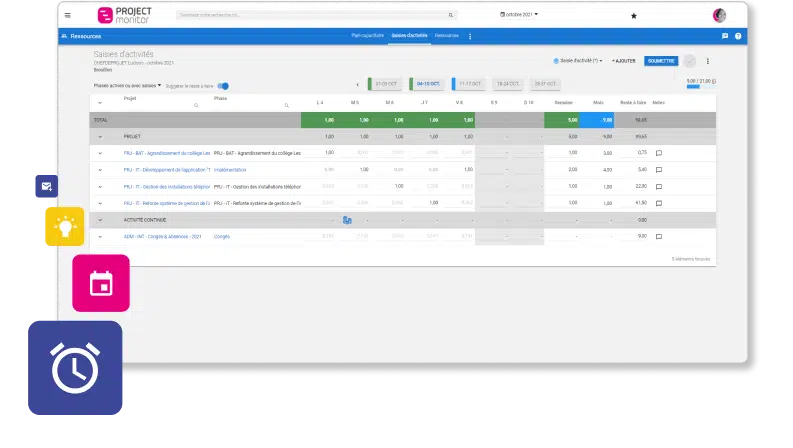
Task: Open PRJ - IT Refonte système de gestion link
Action: pos(167,203)
